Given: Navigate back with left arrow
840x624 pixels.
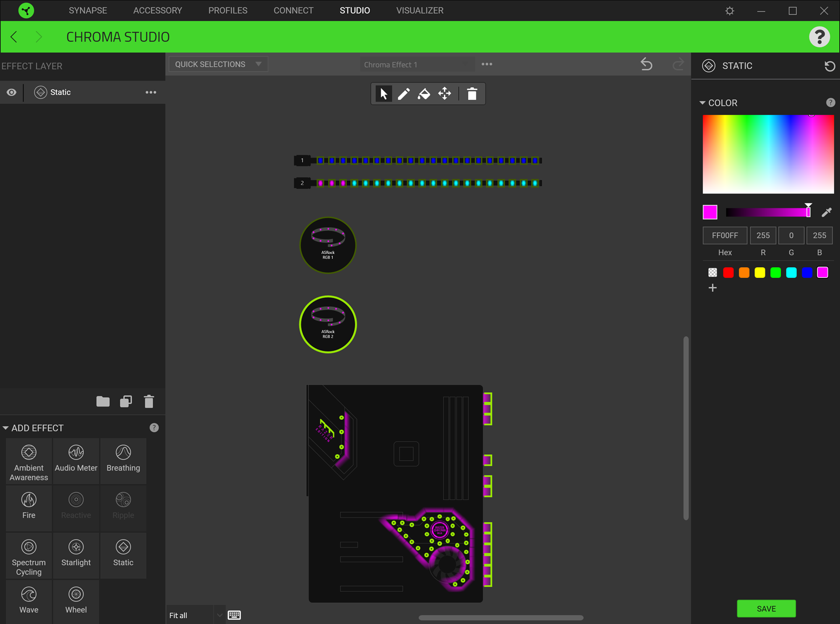Looking at the screenshot, I should pos(14,37).
